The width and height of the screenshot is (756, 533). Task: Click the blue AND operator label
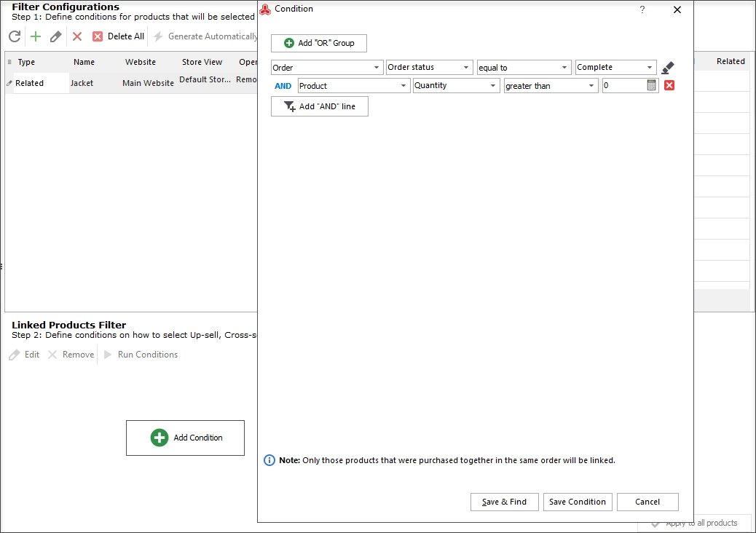pos(283,86)
